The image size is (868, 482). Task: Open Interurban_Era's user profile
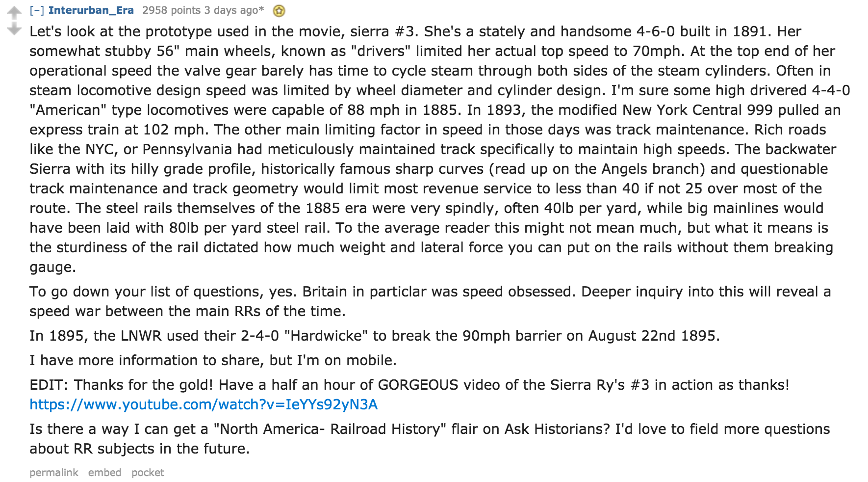click(91, 10)
